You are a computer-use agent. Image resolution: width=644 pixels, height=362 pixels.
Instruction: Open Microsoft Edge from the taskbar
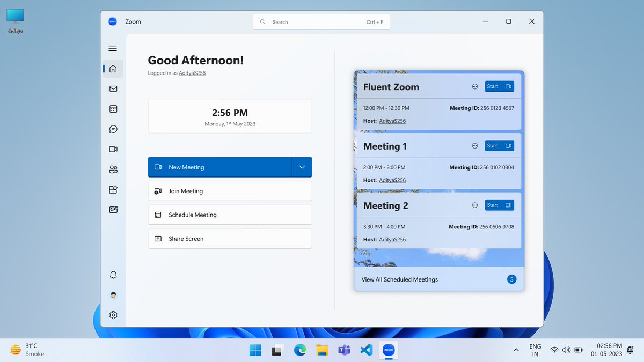300,350
